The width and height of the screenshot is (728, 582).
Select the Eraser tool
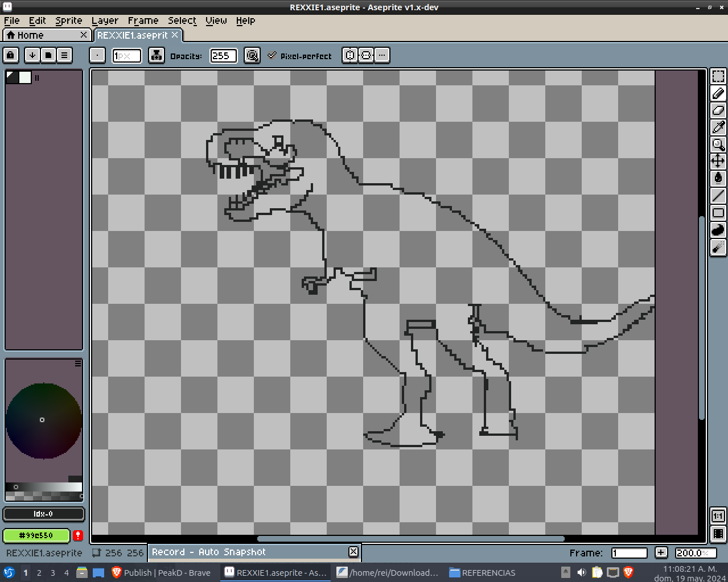tap(718, 110)
